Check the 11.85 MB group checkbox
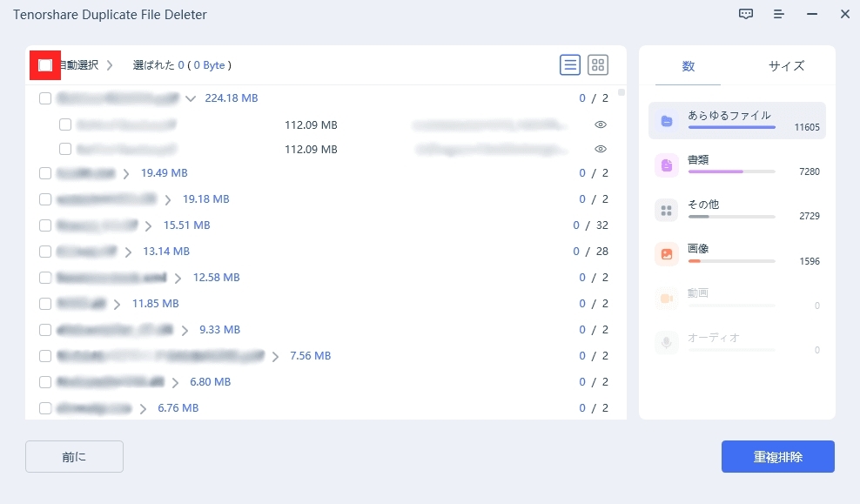The image size is (860, 504). point(45,303)
